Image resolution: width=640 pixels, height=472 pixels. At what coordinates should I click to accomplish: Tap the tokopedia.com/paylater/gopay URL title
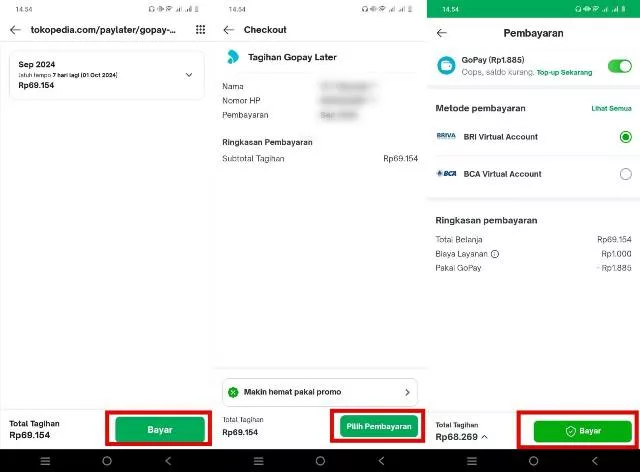[x=103, y=30]
